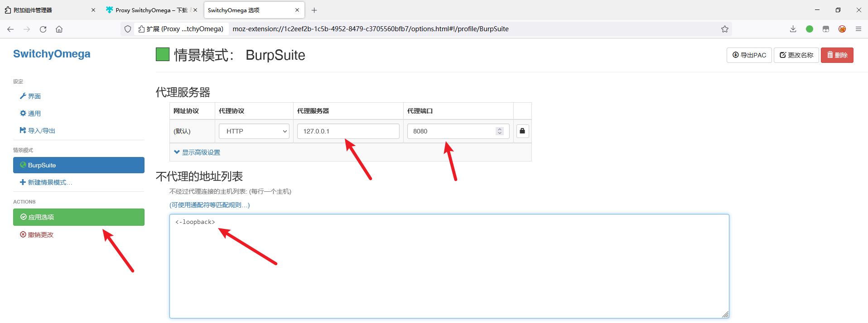Image resolution: width=868 pixels, height=323 pixels.
Task: Click the port number spinner arrows
Action: [500, 131]
